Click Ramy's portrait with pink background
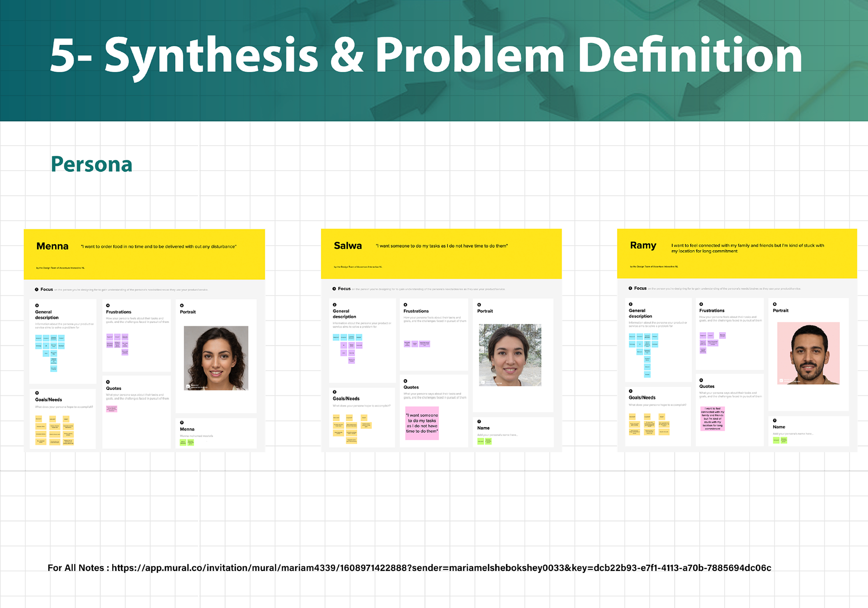868x608 pixels. 808,353
